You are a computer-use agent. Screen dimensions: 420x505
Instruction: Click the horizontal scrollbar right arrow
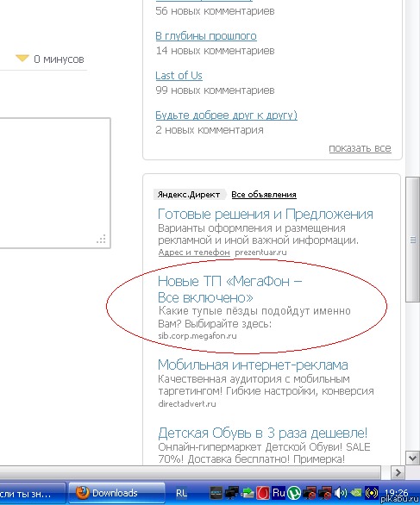(x=398, y=473)
